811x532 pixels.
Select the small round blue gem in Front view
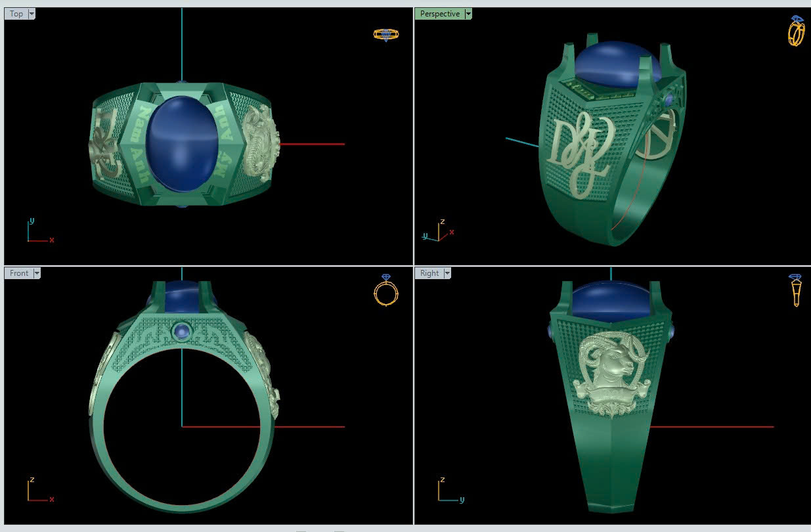181,332
